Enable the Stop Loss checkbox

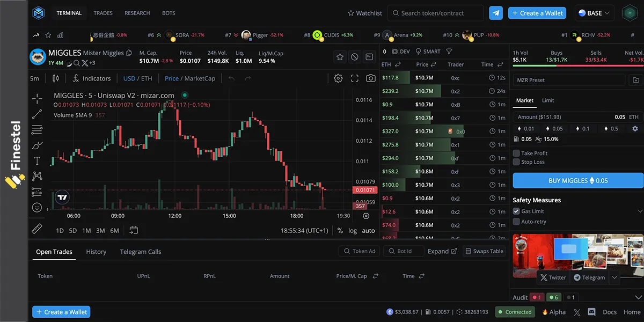[x=516, y=162]
